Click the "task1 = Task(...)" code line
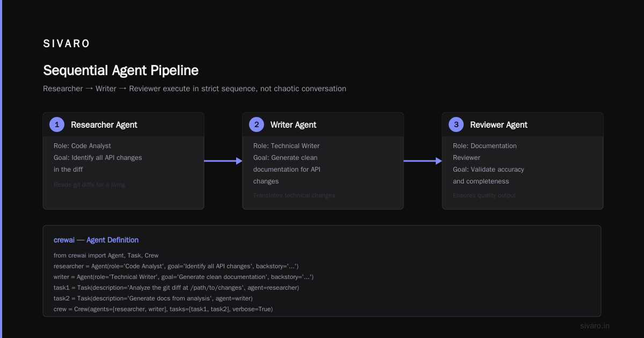The width and height of the screenshot is (644, 338). point(176,288)
